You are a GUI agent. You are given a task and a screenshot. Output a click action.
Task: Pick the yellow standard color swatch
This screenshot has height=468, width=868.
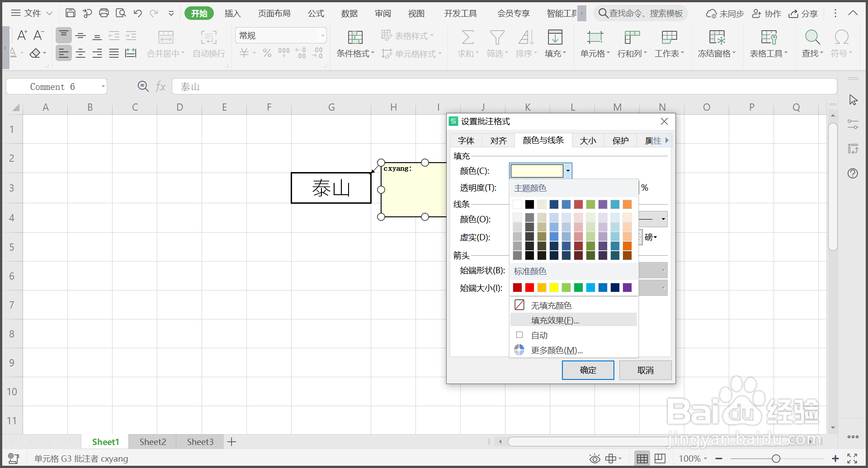pos(554,287)
